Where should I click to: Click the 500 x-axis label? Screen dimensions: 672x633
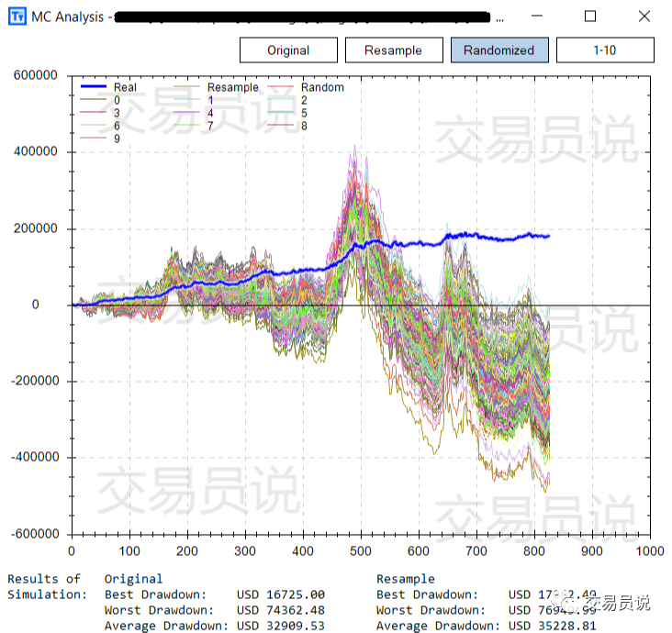[361, 550]
